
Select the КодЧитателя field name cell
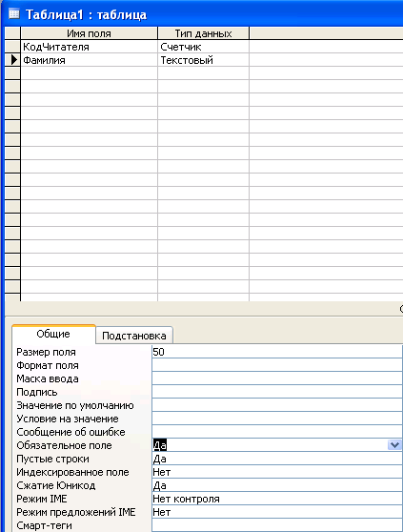pos(90,47)
